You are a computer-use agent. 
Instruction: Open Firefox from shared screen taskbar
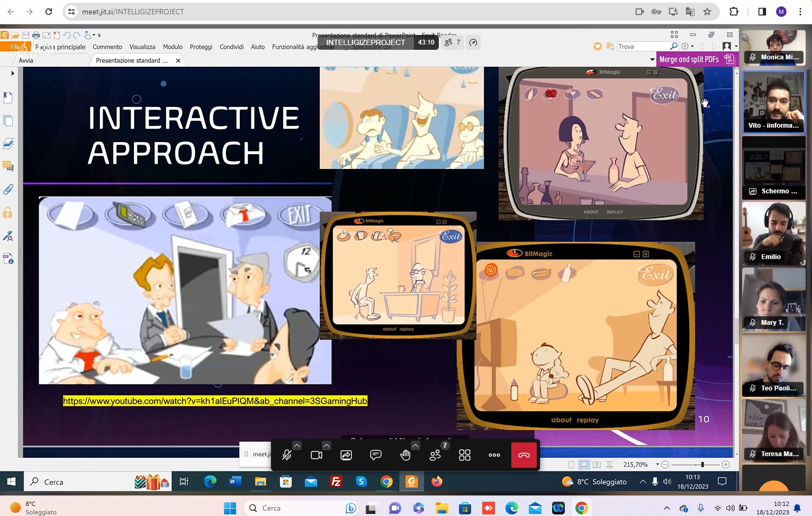tap(437, 482)
